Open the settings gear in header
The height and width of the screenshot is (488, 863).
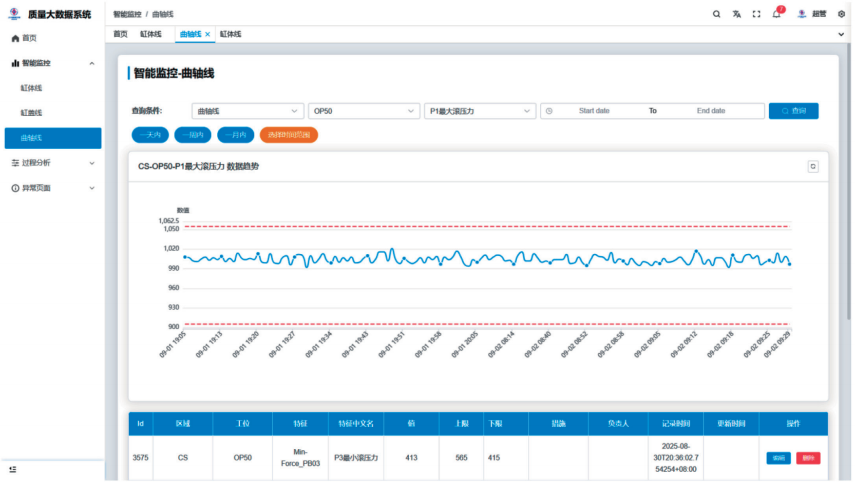pos(841,14)
